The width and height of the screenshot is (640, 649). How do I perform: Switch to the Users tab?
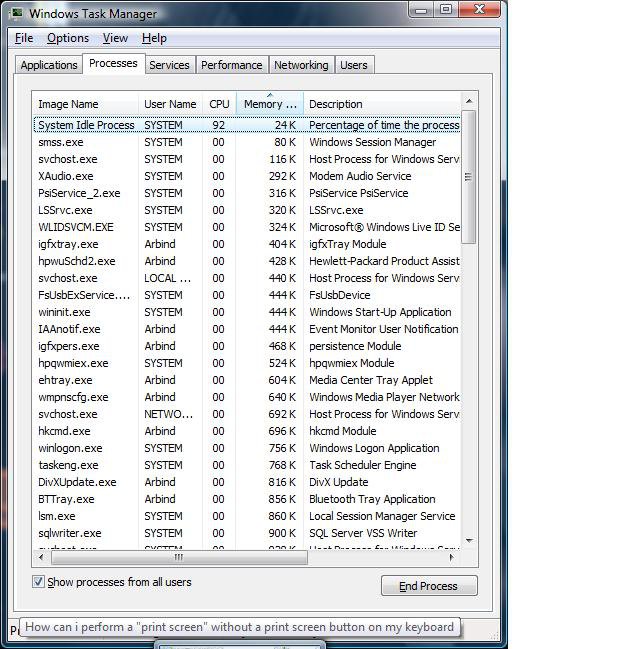354,65
